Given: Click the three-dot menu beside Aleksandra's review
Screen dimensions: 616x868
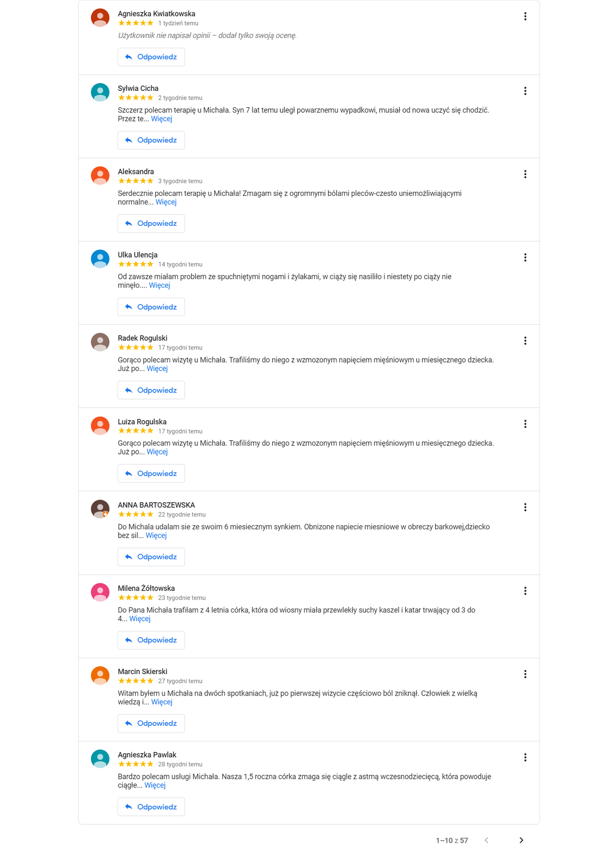Looking at the screenshot, I should 525,174.
